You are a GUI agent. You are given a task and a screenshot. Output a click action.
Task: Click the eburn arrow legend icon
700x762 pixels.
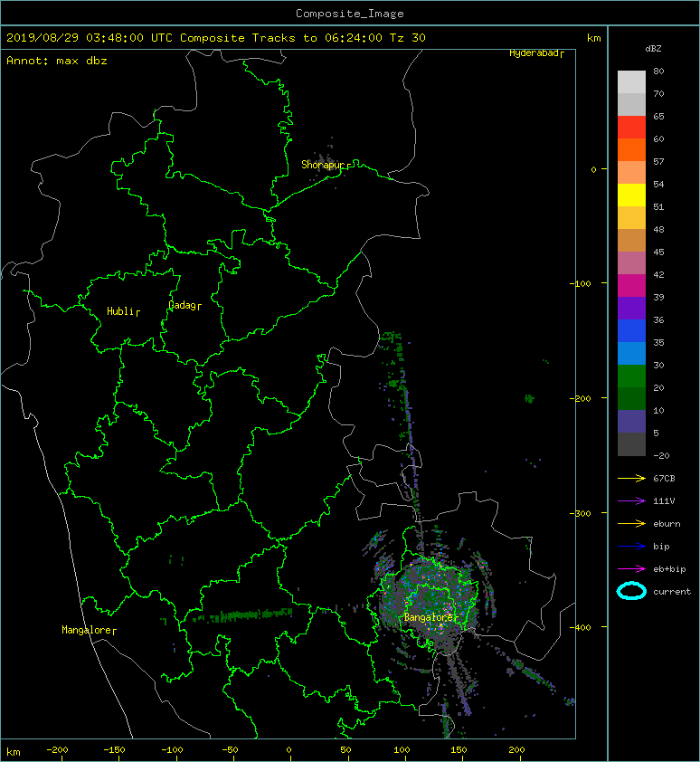(x=631, y=524)
